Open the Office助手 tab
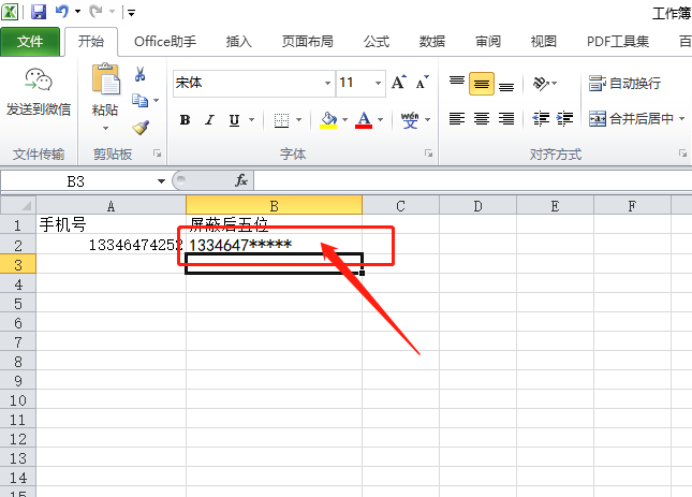Screen dimensions: 692x497 [165, 41]
